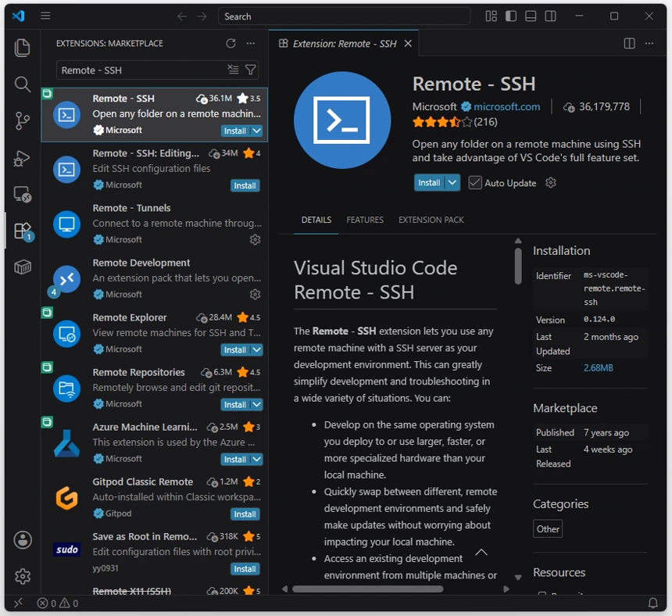Screen dimensions: 672x616
Task: Open the hamburger application menu
Action: pyautogui.click(x=45, y=16)
